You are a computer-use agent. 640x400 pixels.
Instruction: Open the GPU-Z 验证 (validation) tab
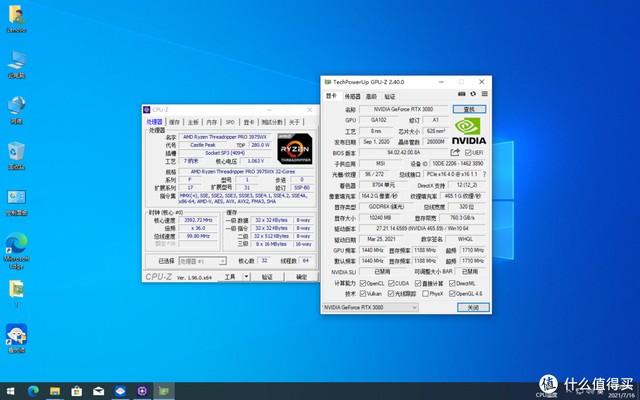pyautogui.click(x=390, y=96)
